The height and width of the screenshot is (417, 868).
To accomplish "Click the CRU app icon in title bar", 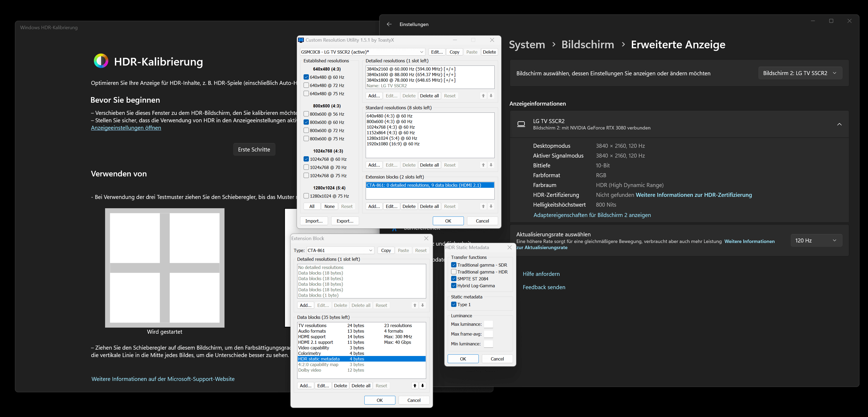I will coord(301,40).
